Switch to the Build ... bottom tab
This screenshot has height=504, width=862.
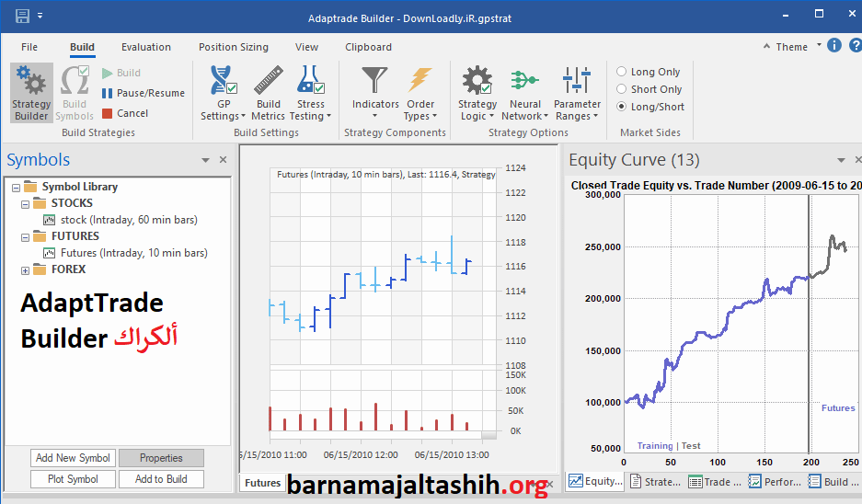[x=834, y=481]
